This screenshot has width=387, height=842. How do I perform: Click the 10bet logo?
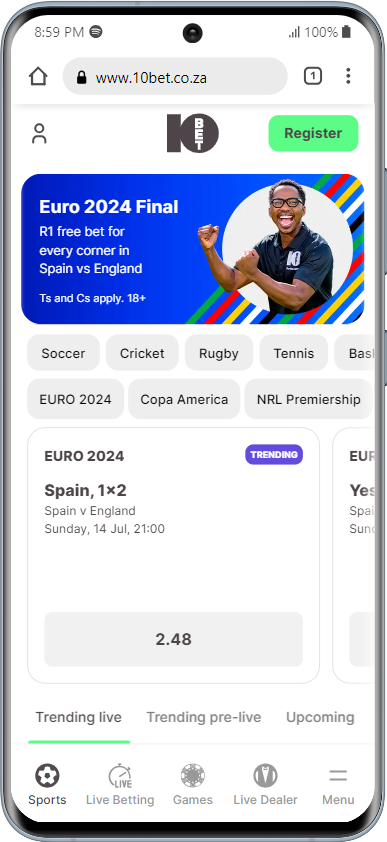click(193, 133)
